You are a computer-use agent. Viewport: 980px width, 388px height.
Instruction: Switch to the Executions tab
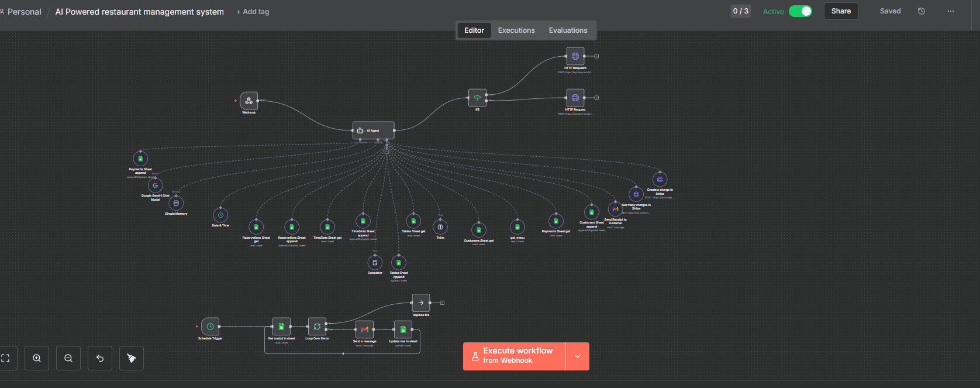pyautogui.click(x=516, y=30)
